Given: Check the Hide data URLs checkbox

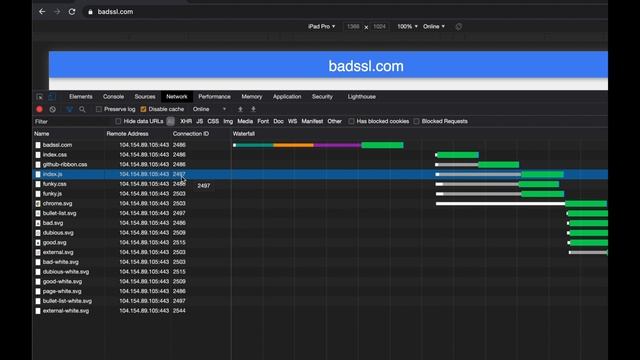Looking at the screenshot, I should (x=118, y=121).
